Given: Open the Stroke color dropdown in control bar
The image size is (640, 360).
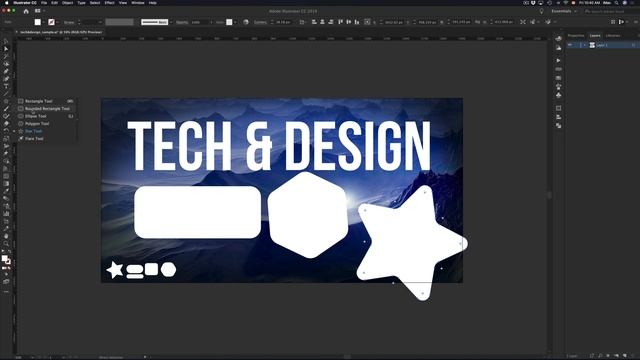Looking at the screenshot, I should (x=58, y=22).
